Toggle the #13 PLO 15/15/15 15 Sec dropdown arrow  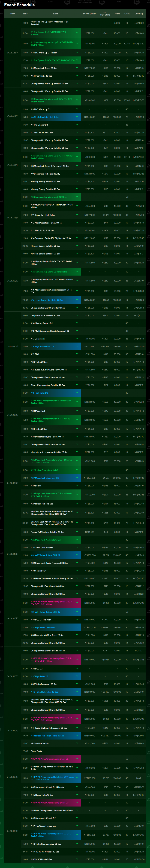click(x=77, y=230)
